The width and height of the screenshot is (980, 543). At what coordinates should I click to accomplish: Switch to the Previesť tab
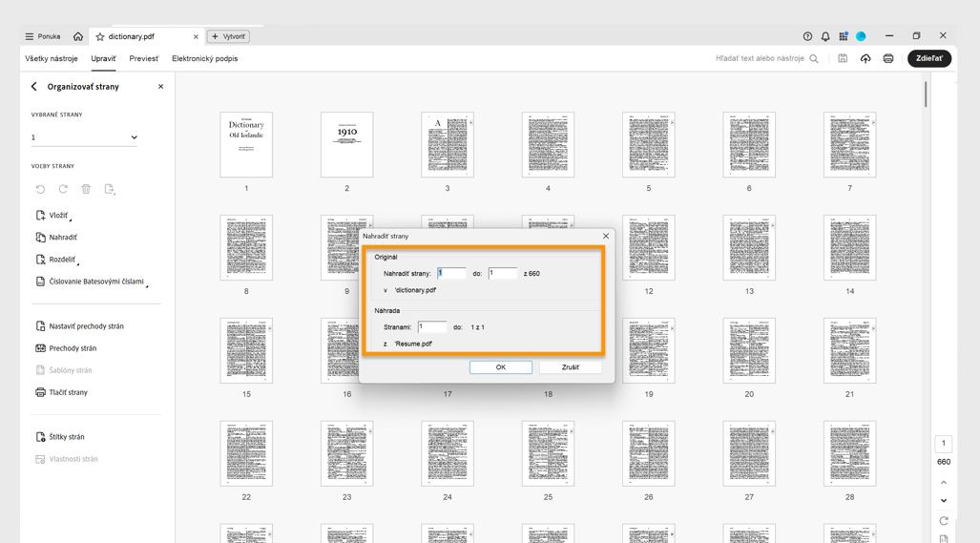[144, 58]
